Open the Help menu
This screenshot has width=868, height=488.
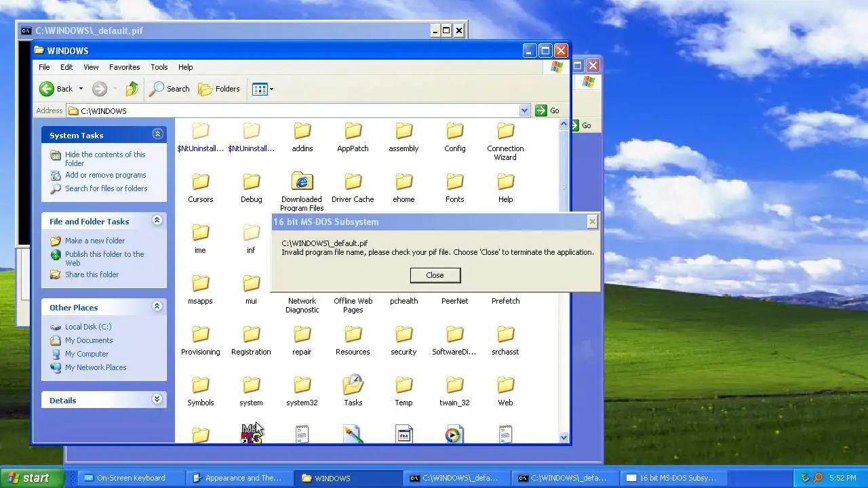click(186, 67)
